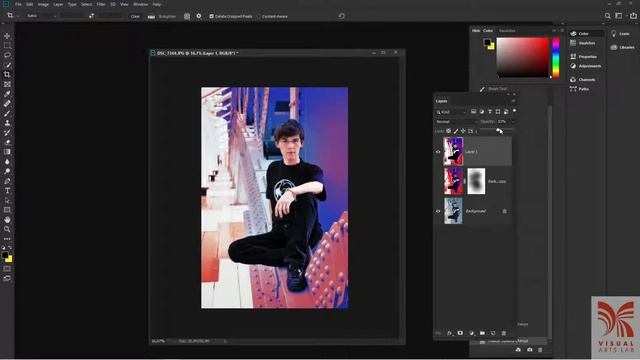Viewport: 640px width, 360px height.
Task: Select the Gradient tool
Action: point(7,152)
